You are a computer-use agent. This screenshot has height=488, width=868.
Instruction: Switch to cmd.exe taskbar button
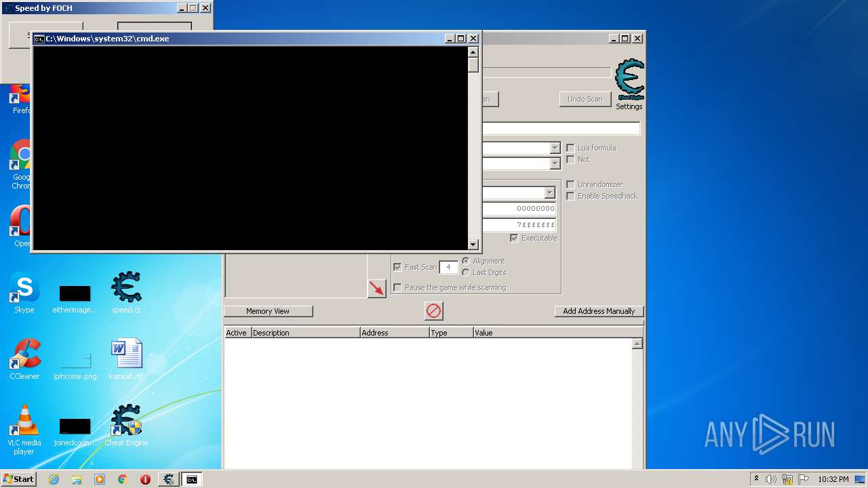(192, 479)
